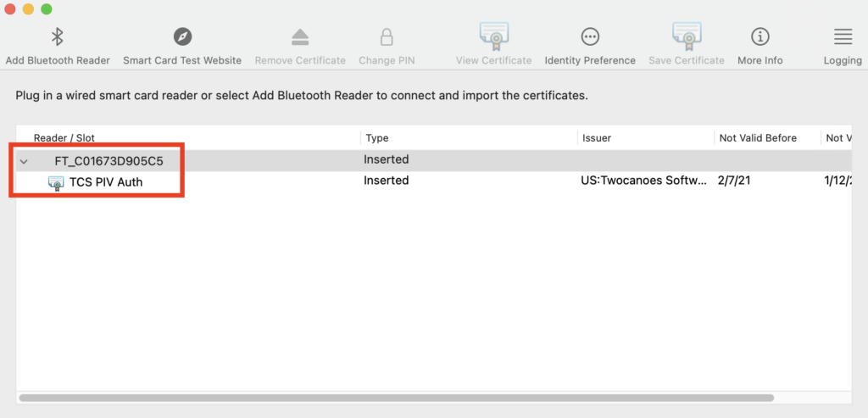
Task: Collapse the FT_C01673D905C5 reader row
Action: pos(24,162)
